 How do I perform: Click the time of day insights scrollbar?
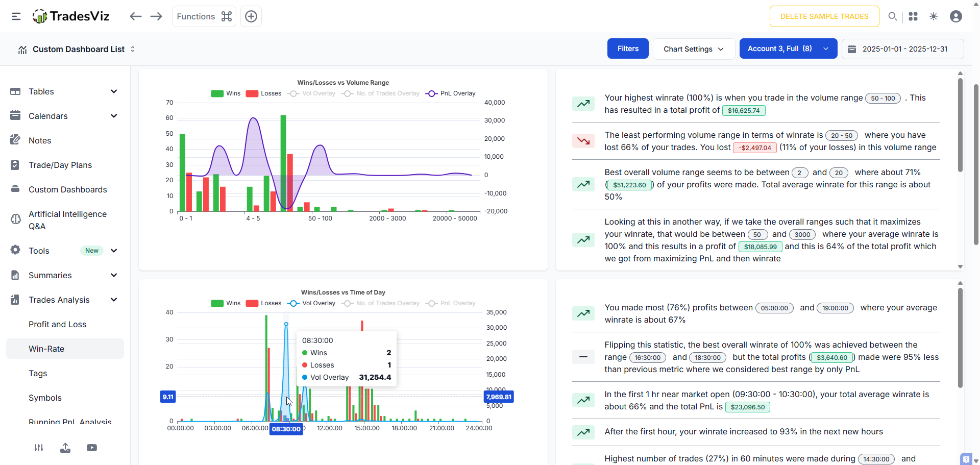point(960,338)
